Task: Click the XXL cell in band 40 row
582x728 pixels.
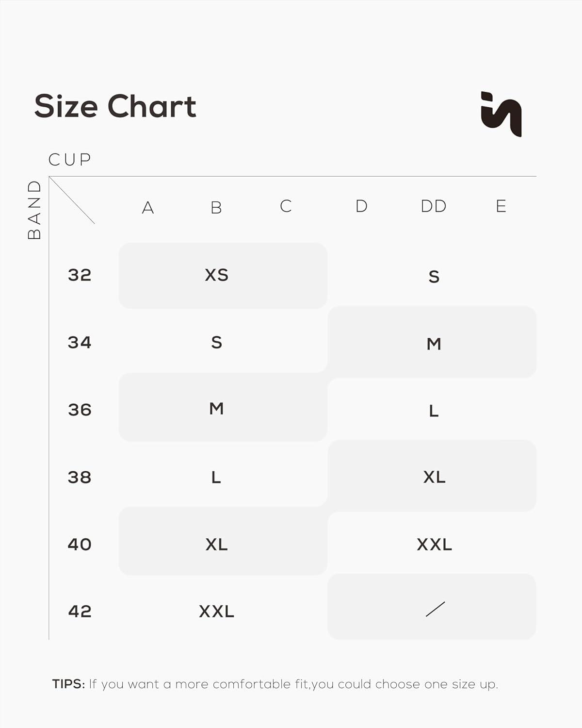Action: click(x=434, y=545)
